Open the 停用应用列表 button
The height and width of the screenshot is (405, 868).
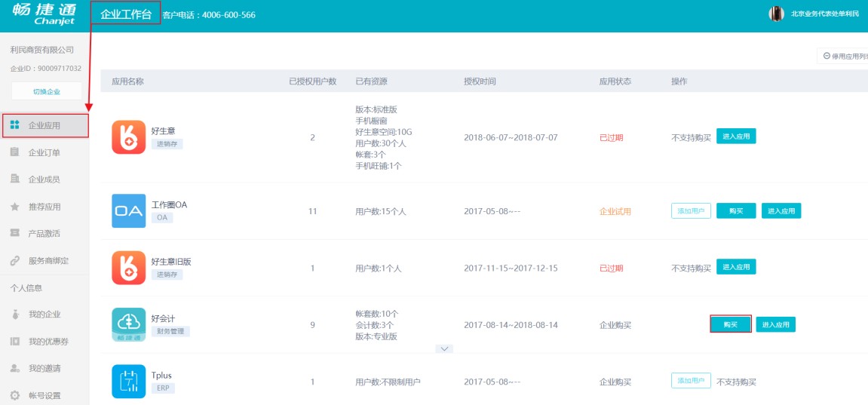[842, 56]
